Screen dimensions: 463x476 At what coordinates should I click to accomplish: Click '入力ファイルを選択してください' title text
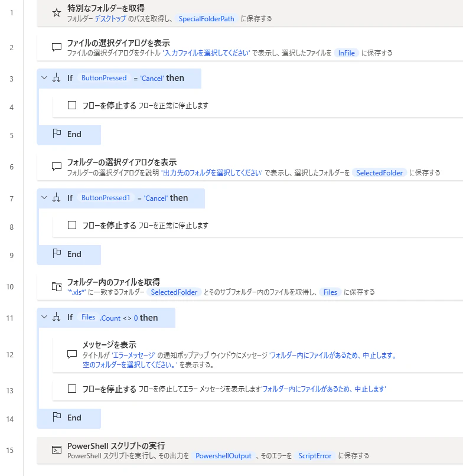(x=206, y=53)
